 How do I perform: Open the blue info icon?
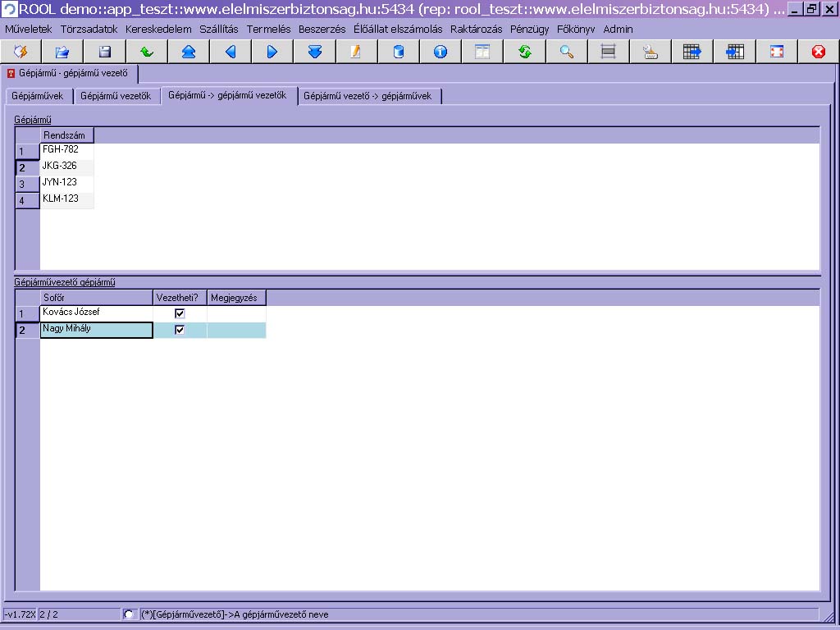pyautogui.click(x=441, y=52)
